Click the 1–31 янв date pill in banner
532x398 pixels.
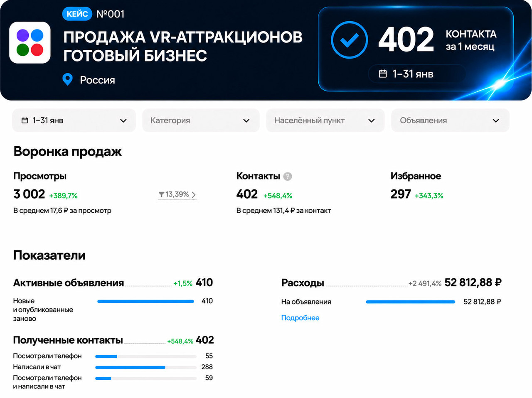point(417,74)
